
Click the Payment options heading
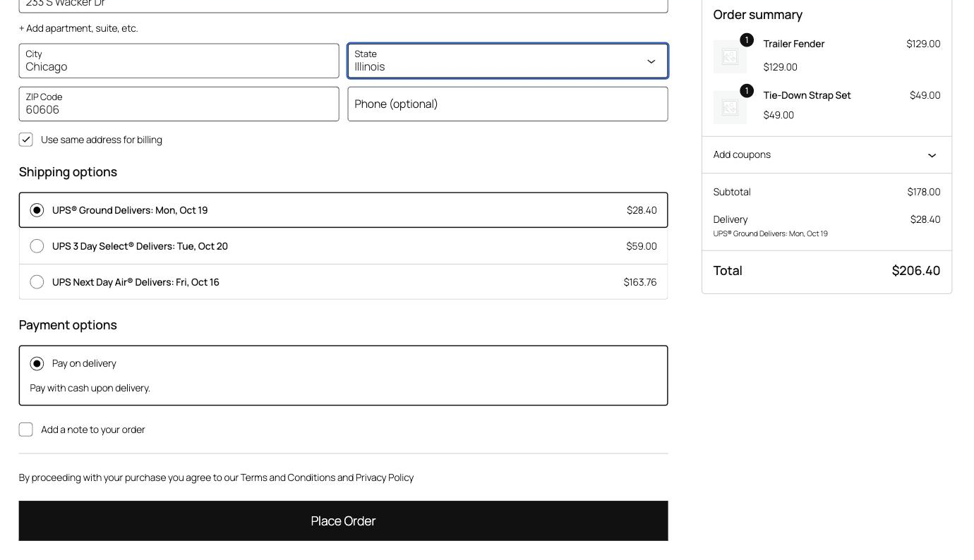68,325
